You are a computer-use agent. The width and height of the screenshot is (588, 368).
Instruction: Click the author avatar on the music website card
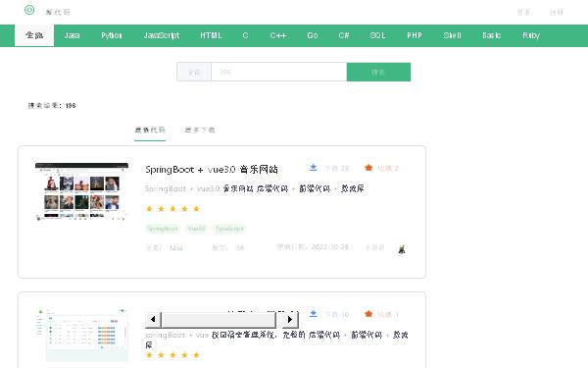[402, 249]
